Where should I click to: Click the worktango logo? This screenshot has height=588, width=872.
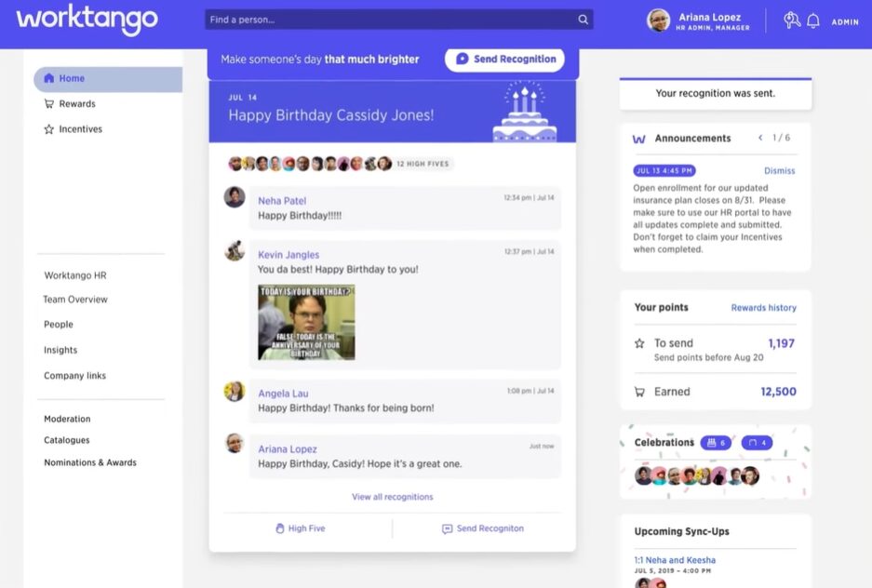pos(87,20)
